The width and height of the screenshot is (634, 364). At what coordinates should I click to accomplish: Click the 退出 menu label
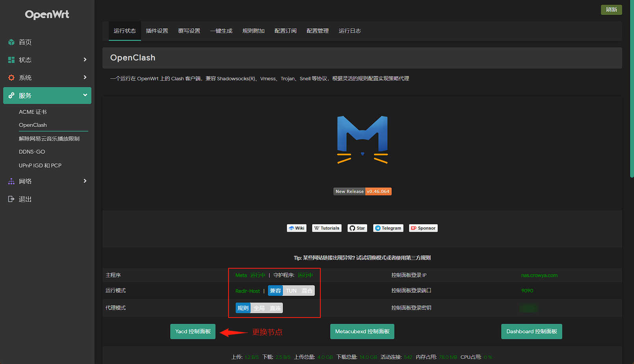25,199
